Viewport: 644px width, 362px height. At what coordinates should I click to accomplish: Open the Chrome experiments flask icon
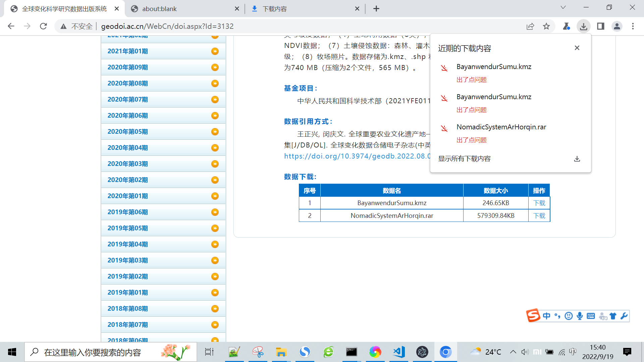567,26
